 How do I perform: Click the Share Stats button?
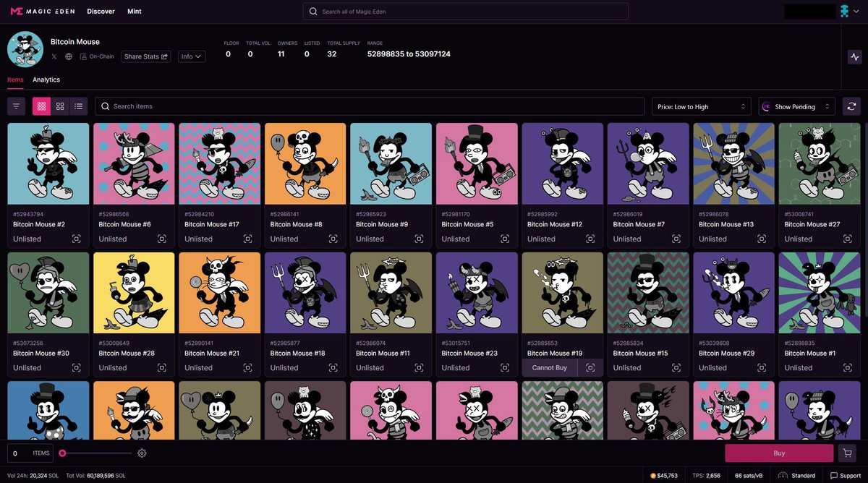146,56
